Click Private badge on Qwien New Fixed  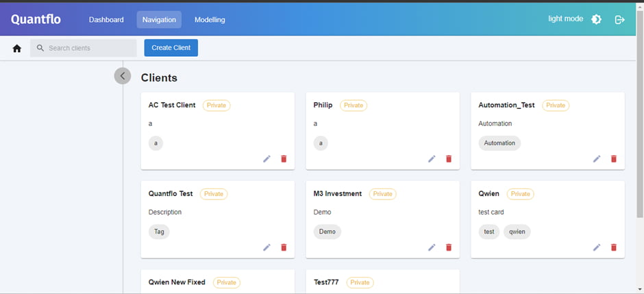(x=227, y=282)
